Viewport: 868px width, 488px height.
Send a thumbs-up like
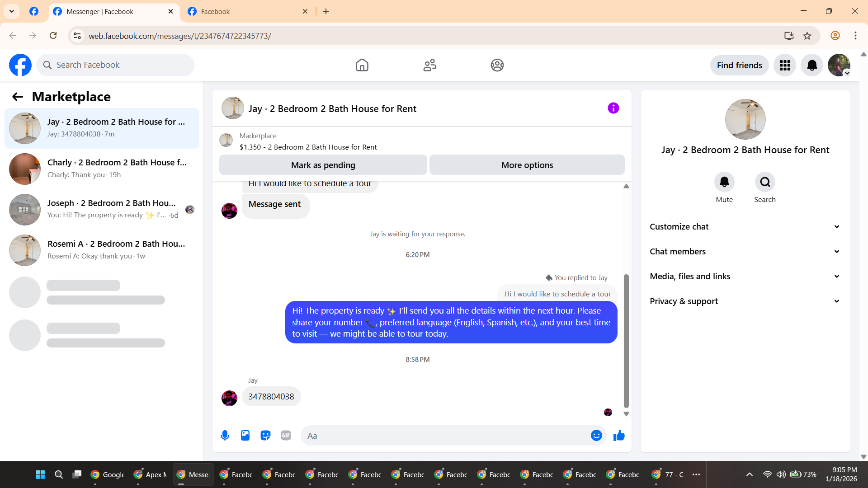(x=619, y=436)
